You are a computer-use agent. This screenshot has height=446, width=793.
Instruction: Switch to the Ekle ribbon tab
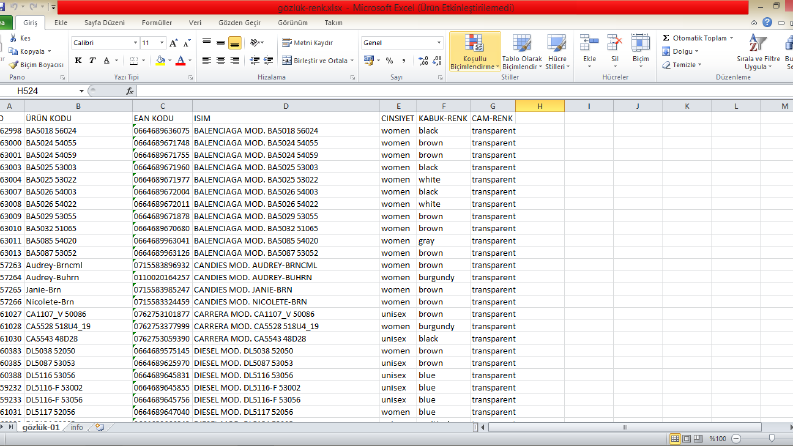[61, 23]
